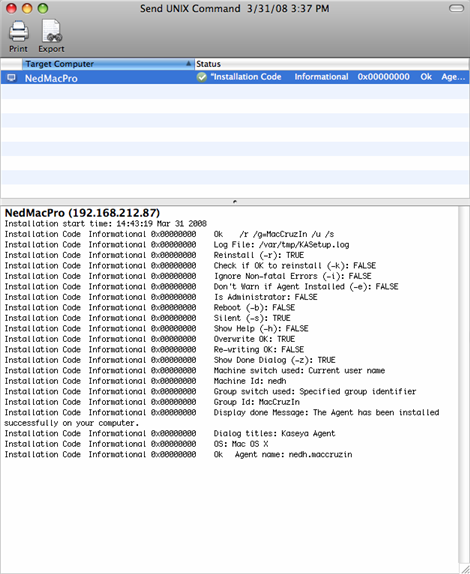Image resolution: width=470 pixels, height=574 pixels.
Task: Click the Print printer icon
Action: [x=19, y=31]
